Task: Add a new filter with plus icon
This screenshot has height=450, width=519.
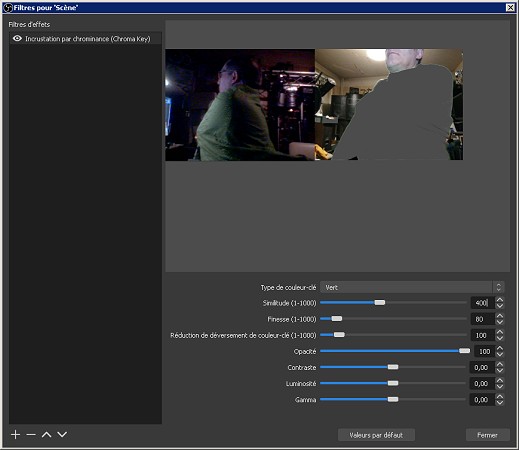Action: point(15,435)
